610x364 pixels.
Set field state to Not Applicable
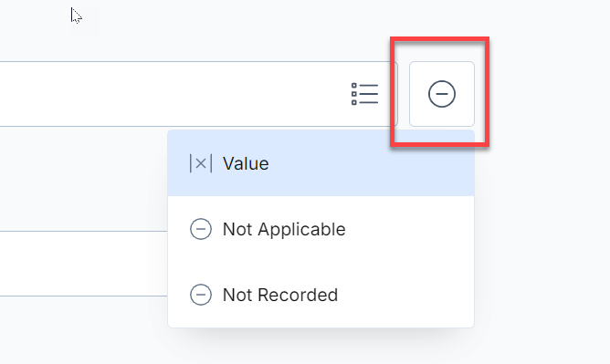tap(321, 229)
